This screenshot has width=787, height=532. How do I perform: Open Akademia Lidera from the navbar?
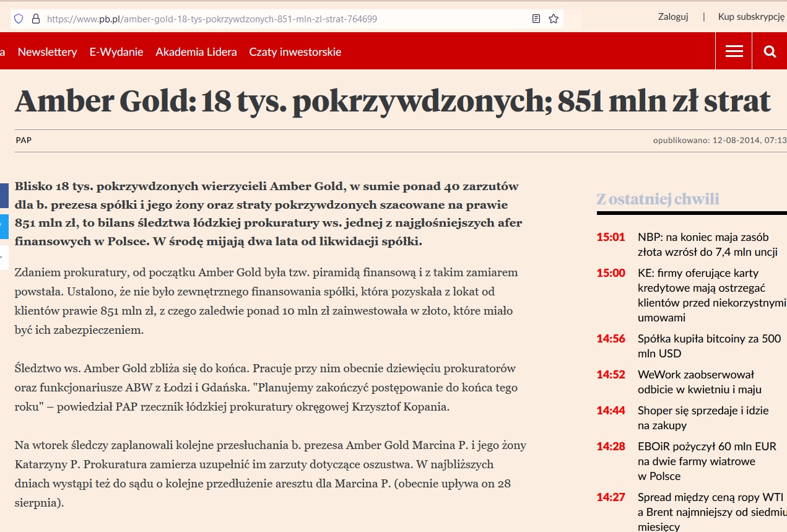196,52
